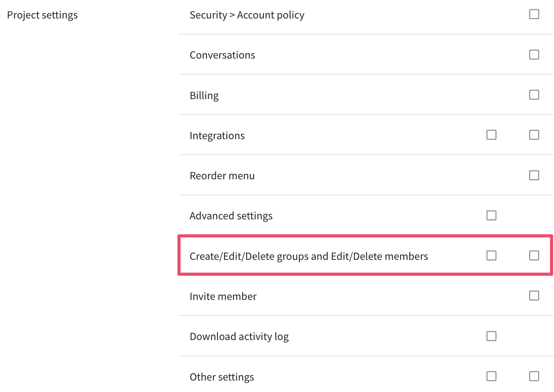The height and width of the screenshot is (392, 554).
Task: Check the first Other settings checkbox
Action: 491,376
